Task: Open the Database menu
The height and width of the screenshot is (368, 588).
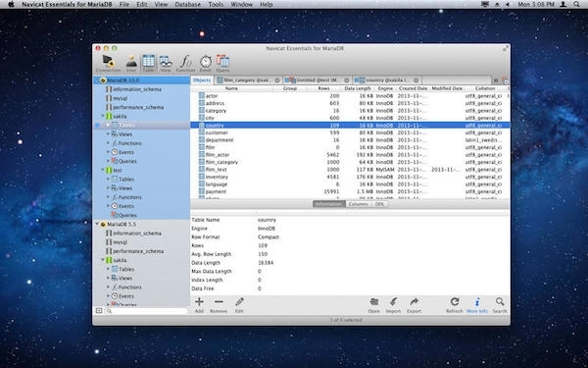Action: [188, 5]
